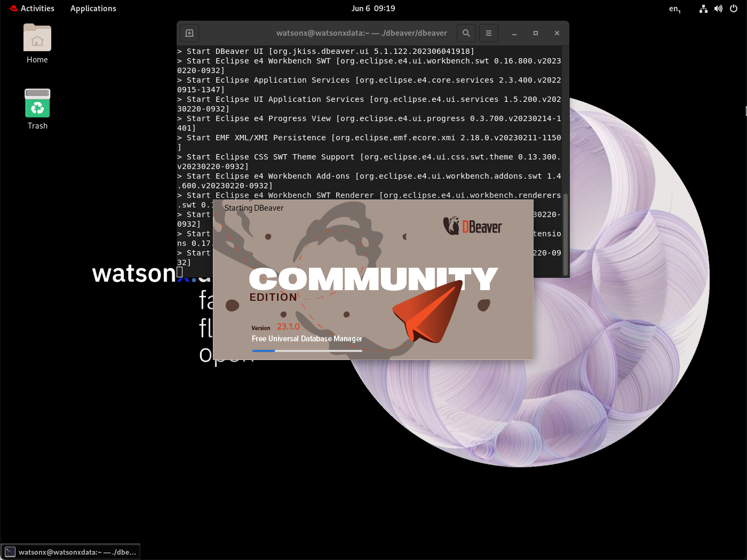
Task: Click the terminal vertical scrollbar
Action: point(566,235)
